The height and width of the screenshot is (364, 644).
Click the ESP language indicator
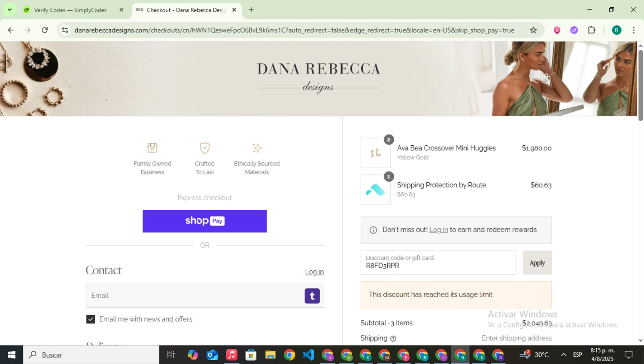(577, 355)
